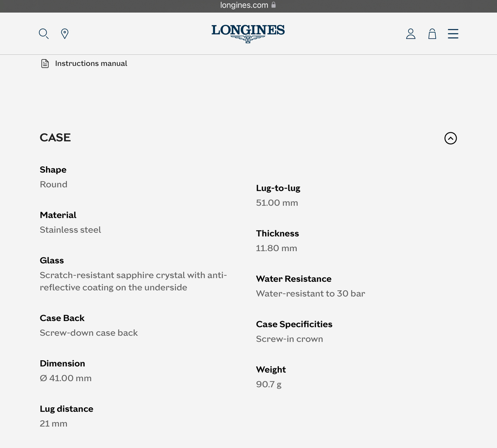Image resolution: width=497 pixels, height=448 pixels.
Task: Click the Lug-to-lug value 51.00 mm
Action: pos(277,203)
